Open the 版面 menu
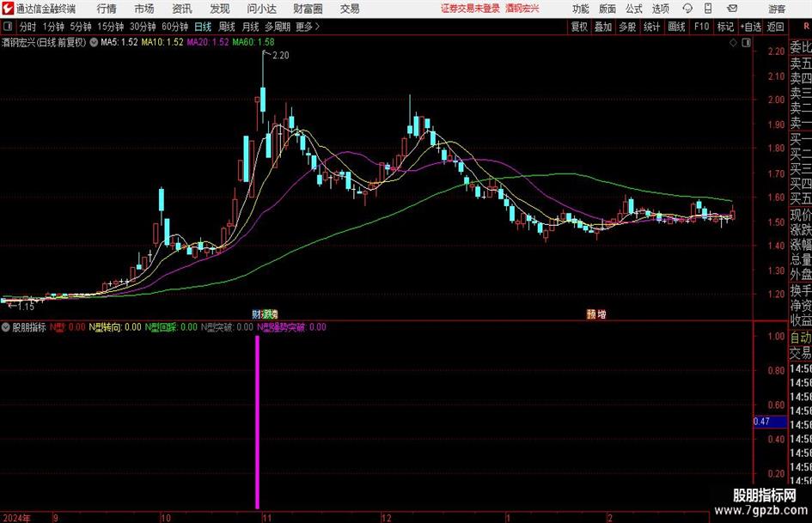The width and height of the screenshot is (812, 523). (607, 9)
